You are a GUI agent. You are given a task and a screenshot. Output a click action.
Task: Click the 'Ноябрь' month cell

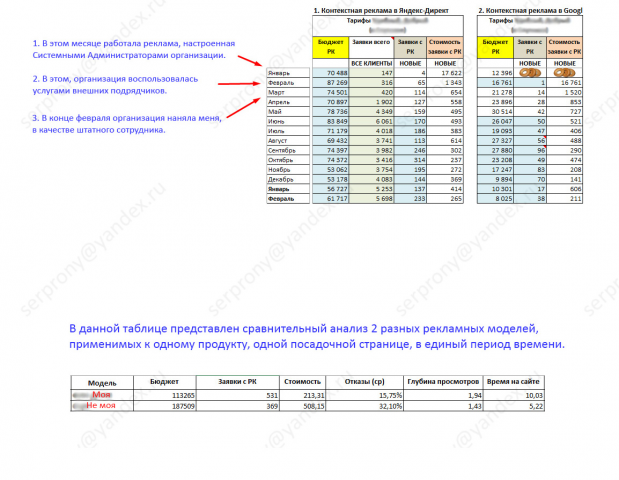[x=288, y=170]
